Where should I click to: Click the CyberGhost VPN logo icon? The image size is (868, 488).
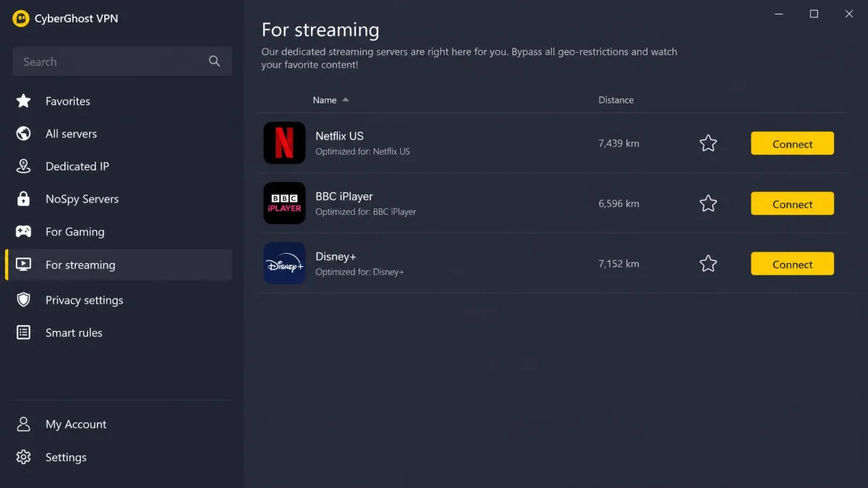[x=21, y=19]
